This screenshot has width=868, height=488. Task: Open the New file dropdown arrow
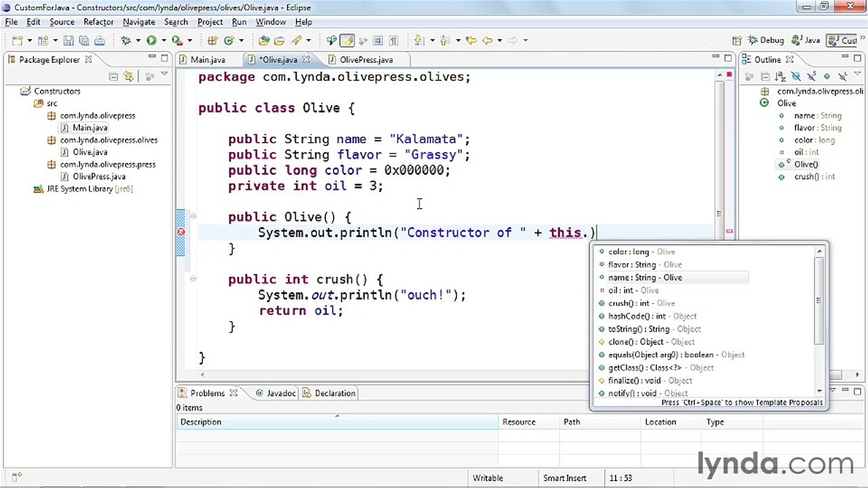(29, 41)
